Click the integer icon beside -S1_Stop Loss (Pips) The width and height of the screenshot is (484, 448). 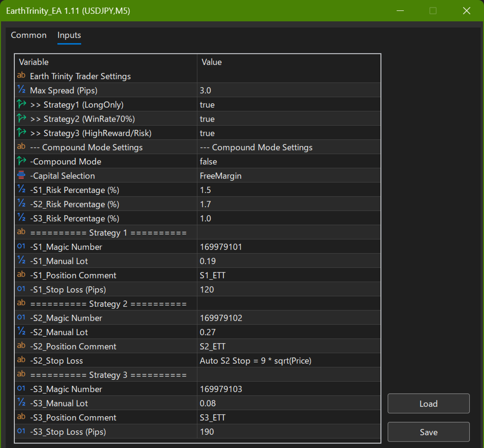(21, 289)
